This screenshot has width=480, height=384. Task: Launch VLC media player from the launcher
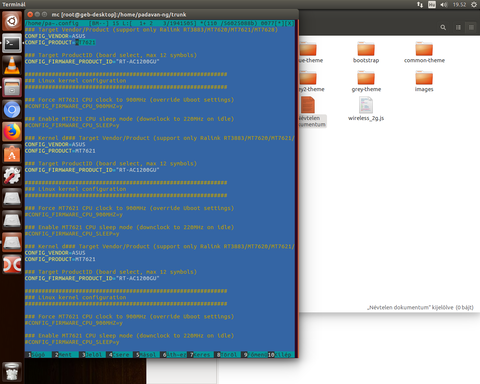coord(12,65)
